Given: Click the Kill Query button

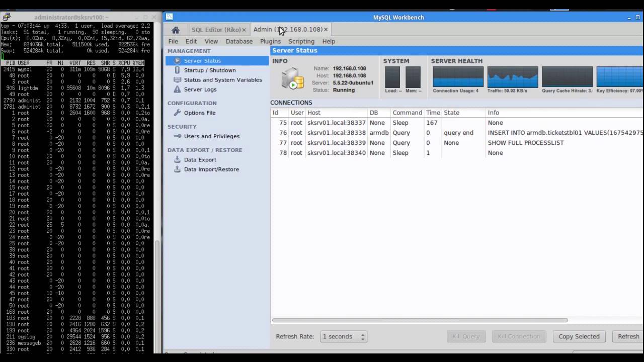Looking at the screenshot, I should [466, 336].
